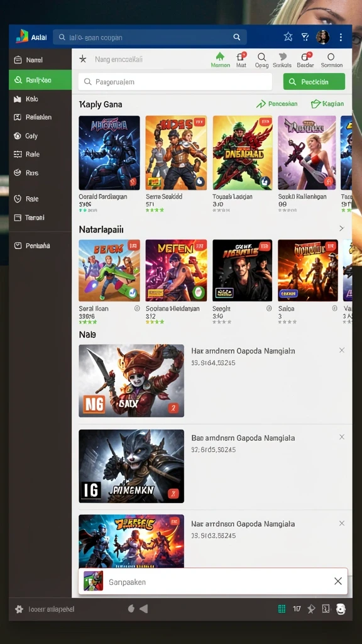Click the Penceskan link
Image resolution: width=362 pixels, height=644 pixels.
click(277, 104)
